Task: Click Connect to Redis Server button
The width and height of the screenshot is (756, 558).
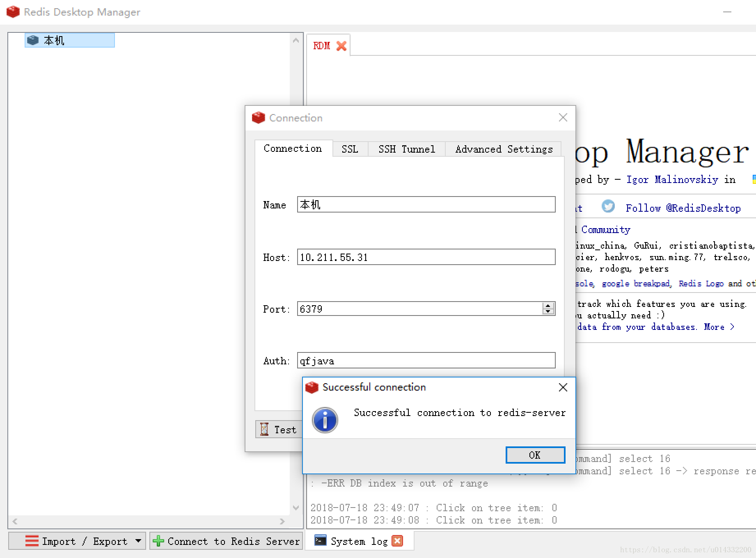Action: point(226,541)
